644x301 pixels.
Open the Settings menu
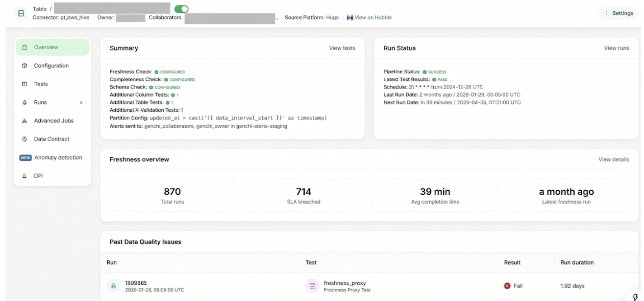tap(619, 13)
